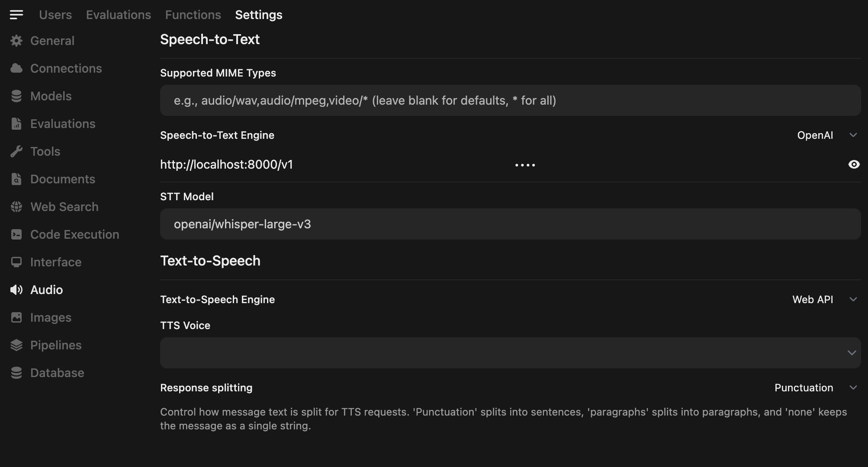Open the Interface settings section
The image size is (868, 467).
pos(56,262)
